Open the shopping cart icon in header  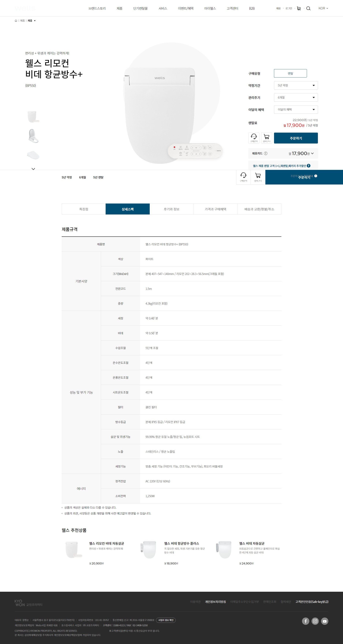299,8
